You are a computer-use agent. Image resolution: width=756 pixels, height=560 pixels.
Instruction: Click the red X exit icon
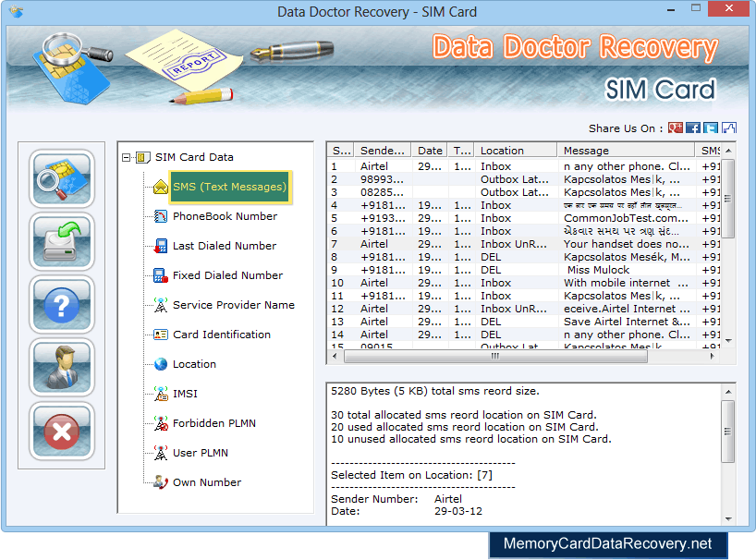point(61,431)
